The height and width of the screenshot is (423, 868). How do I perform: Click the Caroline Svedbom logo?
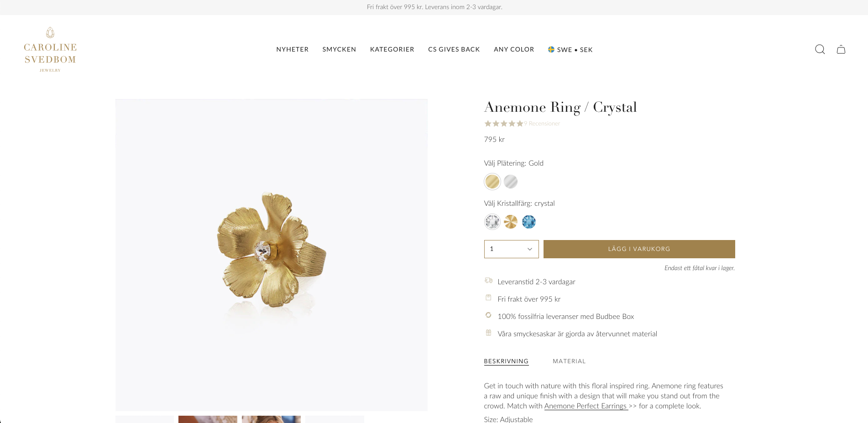[x=50, y=49]
